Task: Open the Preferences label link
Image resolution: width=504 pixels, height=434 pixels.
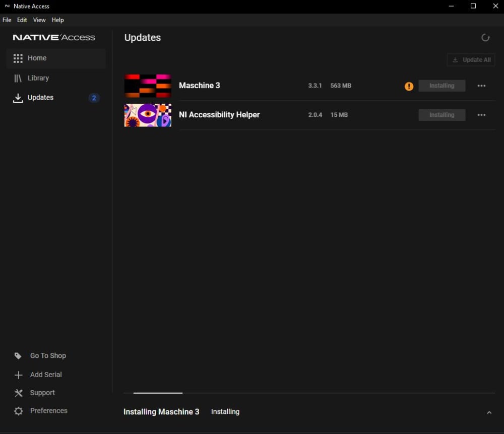Action: (48, 410)
